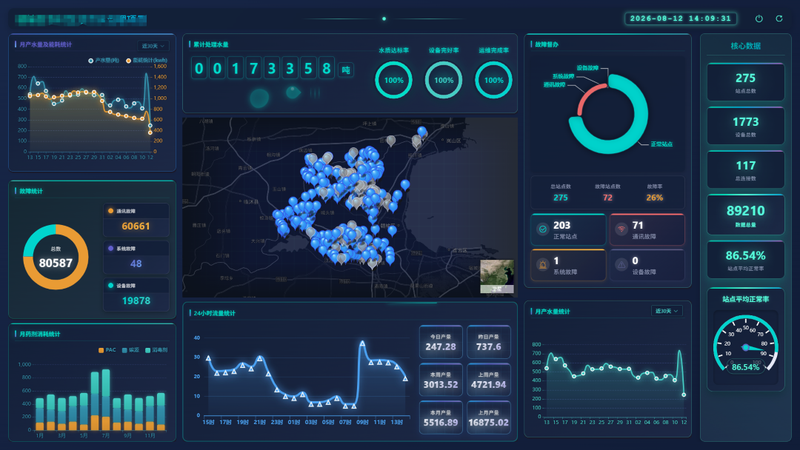Click the 昨日产量 card showing 737.6
This screenshot has width=800, height=450.
point(489,342)
